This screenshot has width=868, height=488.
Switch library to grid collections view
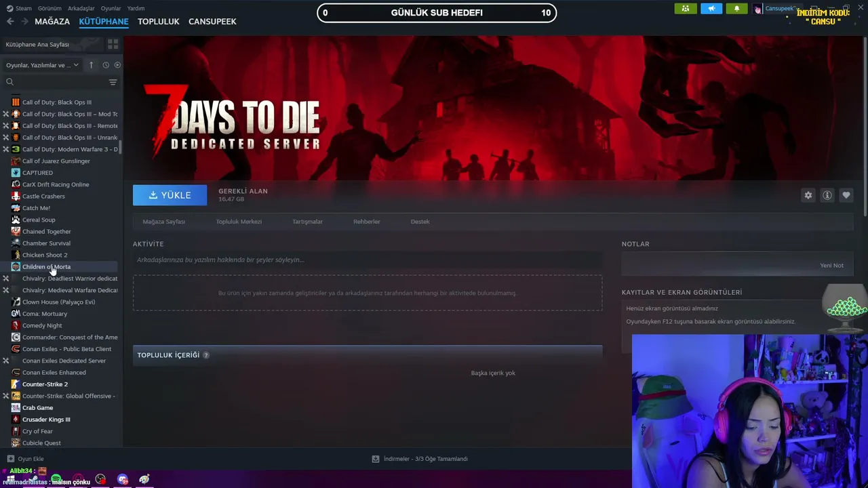pyautogui.click(x=113, y=44)
